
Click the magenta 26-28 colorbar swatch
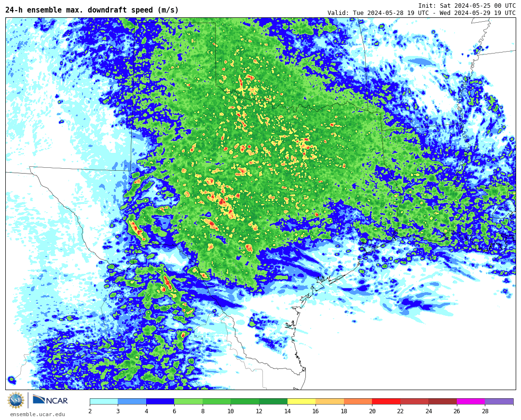click(471, 401)
